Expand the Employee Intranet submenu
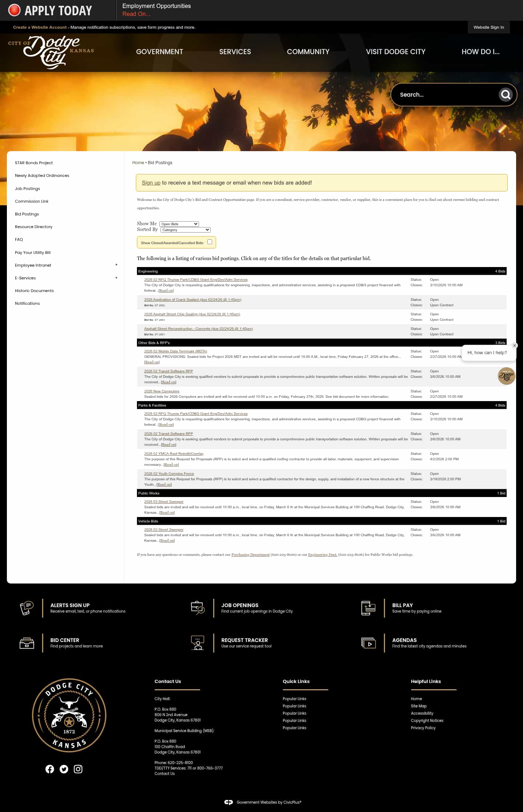 (x=116, y=265)
